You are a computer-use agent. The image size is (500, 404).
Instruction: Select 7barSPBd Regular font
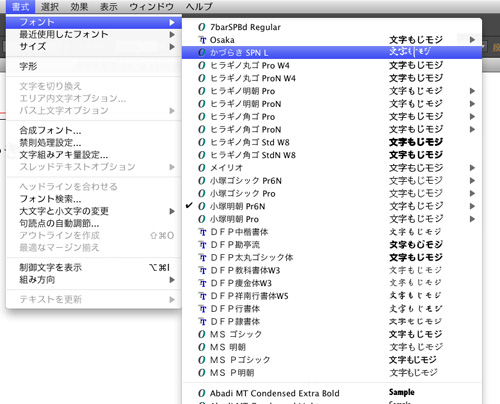pyautogui.click(x=332, y=27)
